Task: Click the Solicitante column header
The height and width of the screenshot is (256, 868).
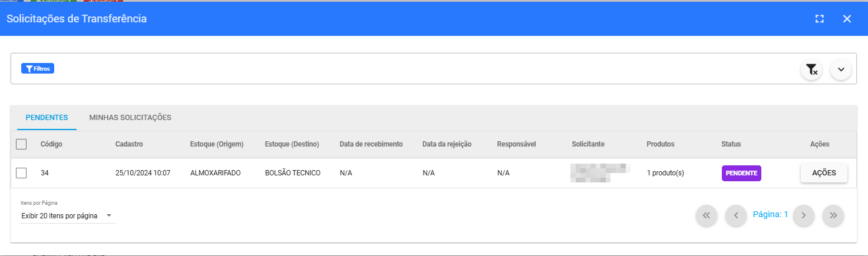Action: coord(588,144)
